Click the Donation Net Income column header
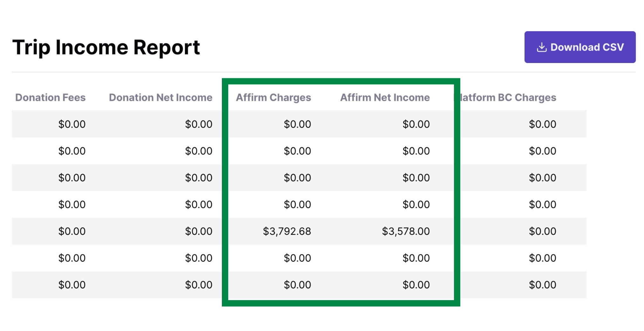The width and height of the screenshot is (644, 331). pyautogui.click(x=161, y=97)
